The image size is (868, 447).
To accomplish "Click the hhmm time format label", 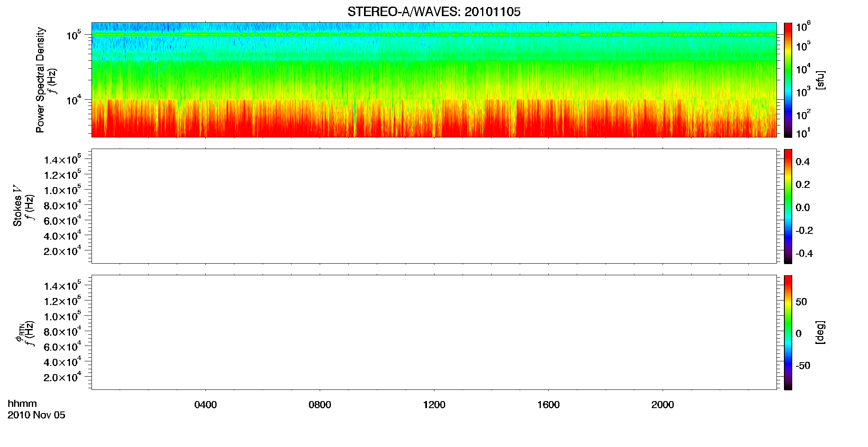I will coord(22,404).
